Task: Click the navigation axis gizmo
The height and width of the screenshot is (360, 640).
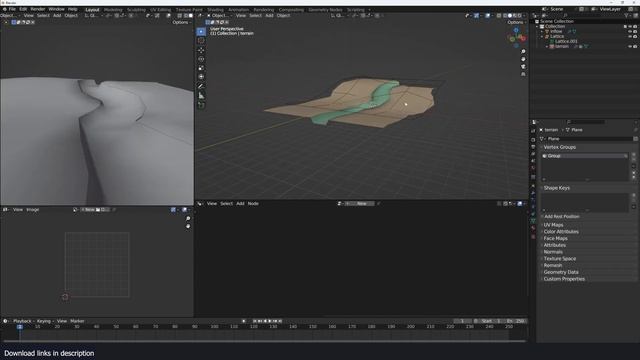Action: tap(517, 38)
